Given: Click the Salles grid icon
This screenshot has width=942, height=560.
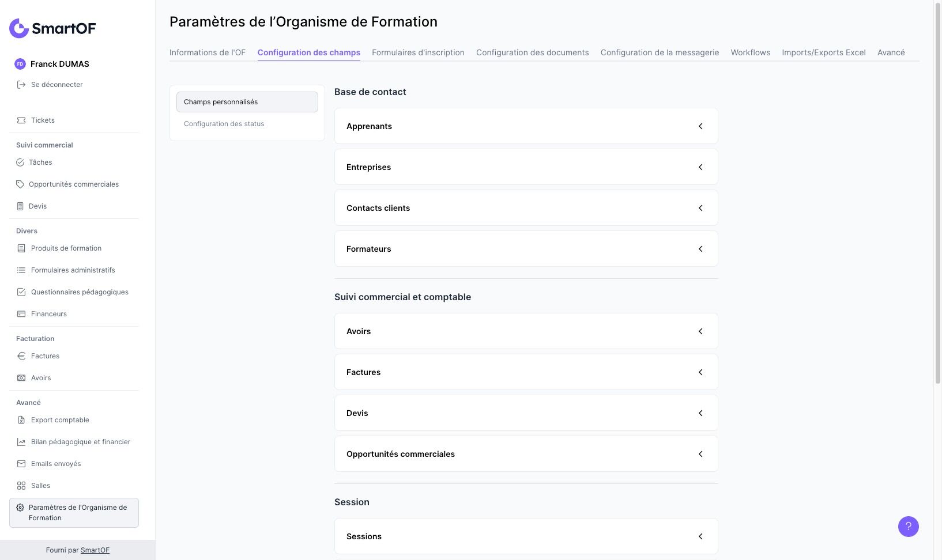Looking at the screenshot, I should coord(21,486).
